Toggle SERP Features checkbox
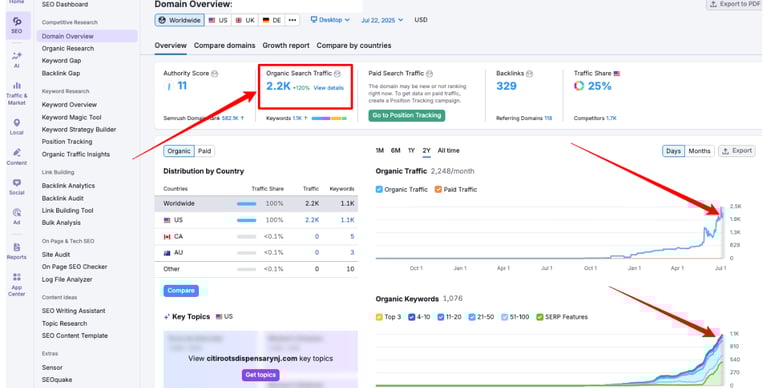The width and height of the screenshot is (768, 388). point(540,317)
